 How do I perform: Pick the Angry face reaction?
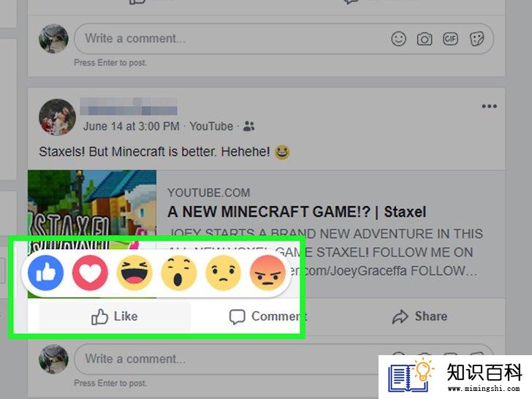(267, 273)
